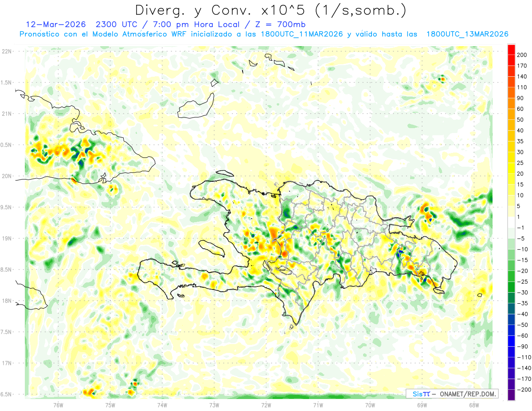This screenshot has width=532, height=411.
Task: Pick the yellow swatch between 20 and 25
Action: pyautogui.click(x=511, y=168)
